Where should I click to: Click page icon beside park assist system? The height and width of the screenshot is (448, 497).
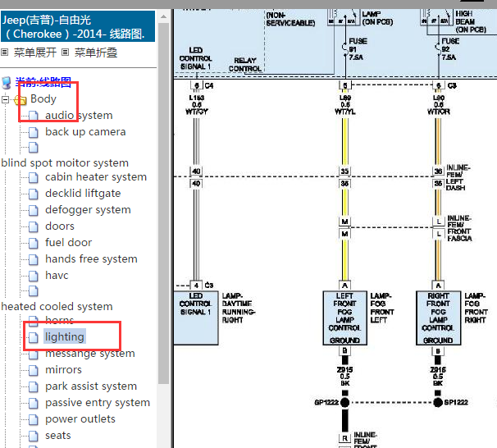click(x=34, y=387)
